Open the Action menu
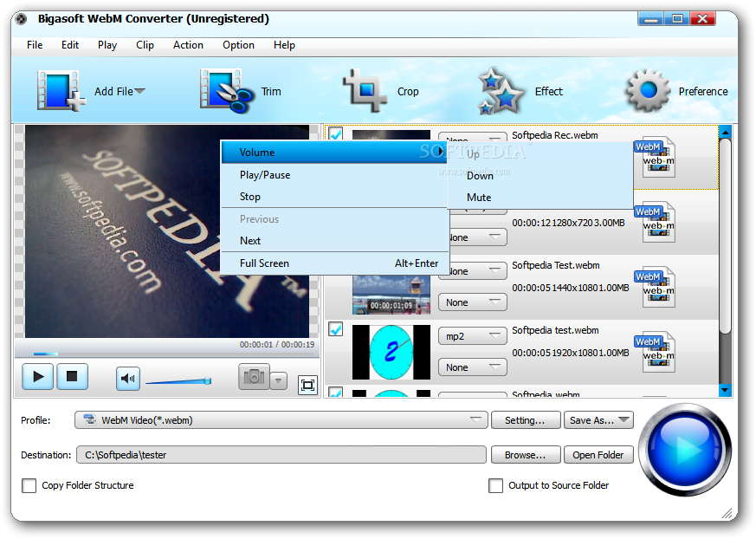The image size is (756, 539). coord(188,45)
